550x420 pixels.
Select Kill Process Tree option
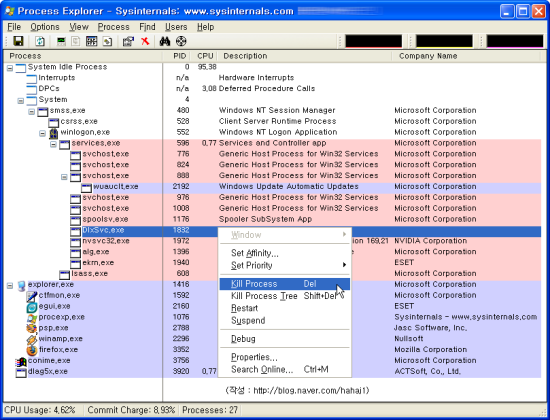click(284, 296)
